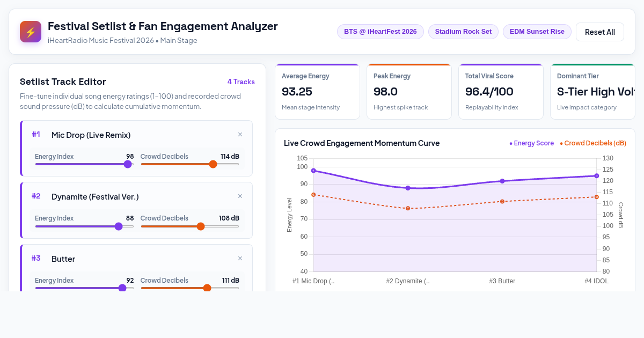This screenshot has width=644, height=338.
Task: Adjust Dynamite Energy Index slider
Action: click(84, 226)
